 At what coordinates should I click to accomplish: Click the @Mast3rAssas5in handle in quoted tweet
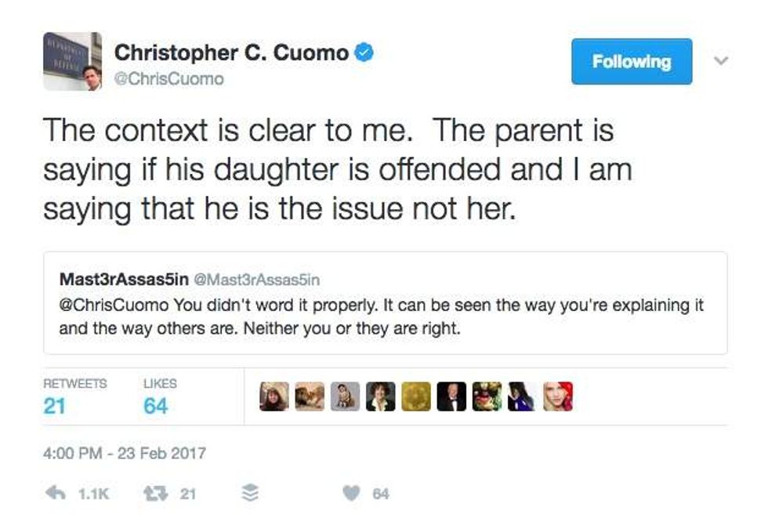point(259,279)
